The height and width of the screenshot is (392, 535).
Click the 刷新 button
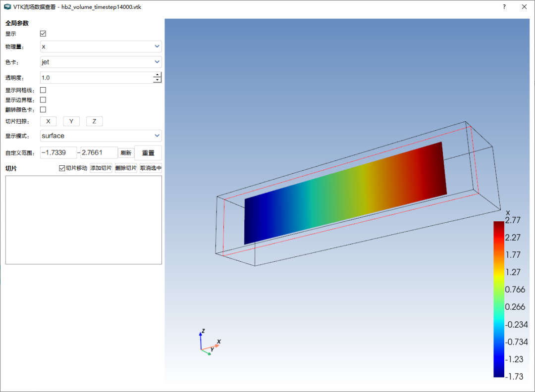coord(126,153)
